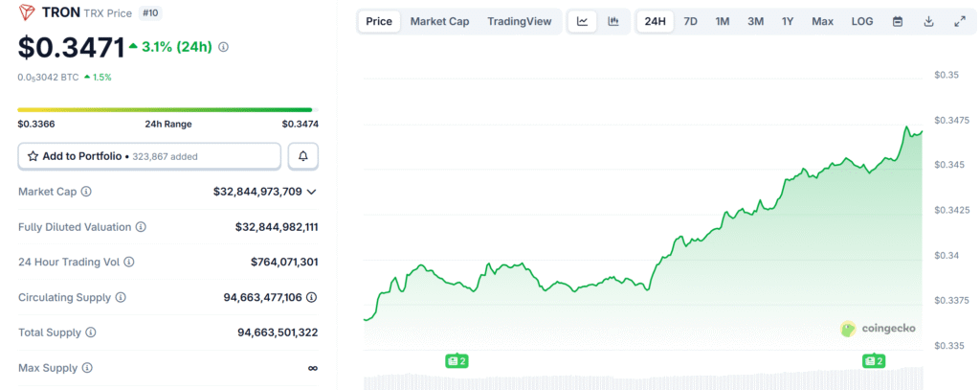Select the 7D time range
The width and height of the screenshot is (980, 390).
(x=690, y=21)
